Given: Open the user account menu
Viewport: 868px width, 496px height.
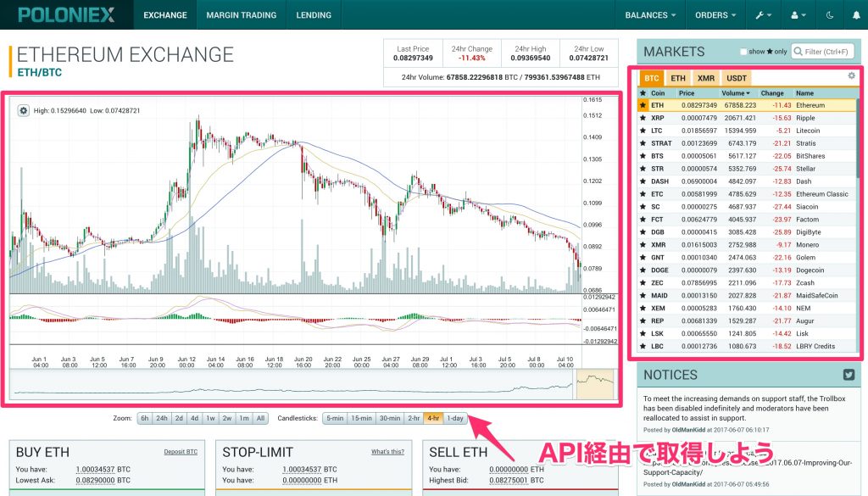Looking at the screenshot, I should pos(798,15).
